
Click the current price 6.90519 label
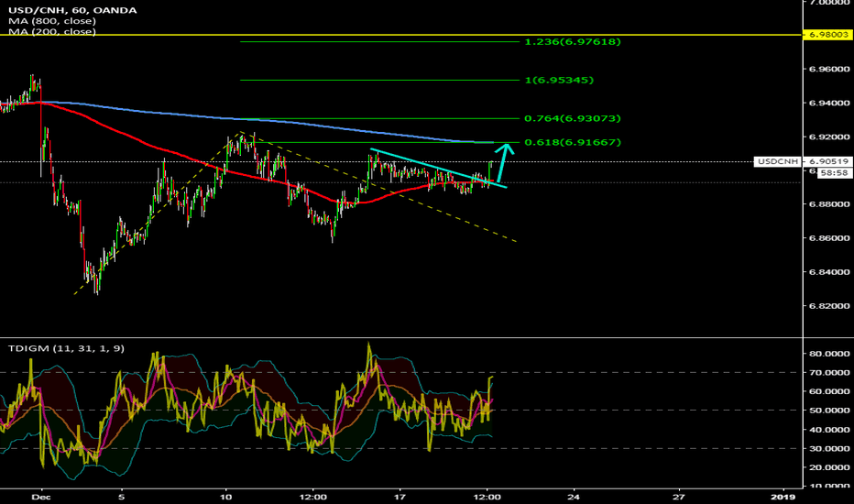click(x=828, y=161)
